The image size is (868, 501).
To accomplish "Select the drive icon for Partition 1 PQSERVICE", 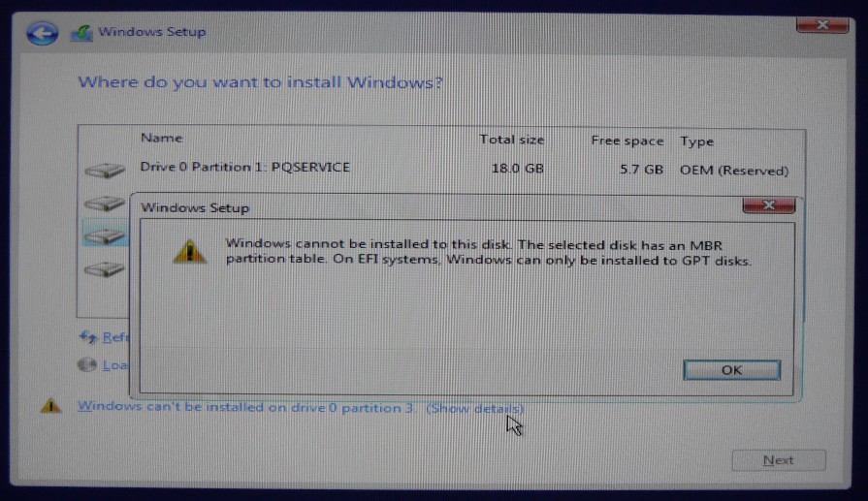I will (x=105, y=171).
